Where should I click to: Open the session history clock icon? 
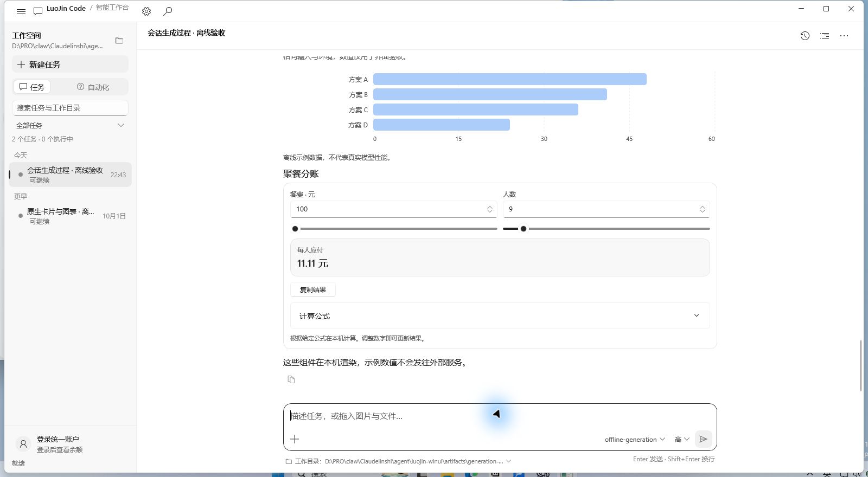coord(805,36)
